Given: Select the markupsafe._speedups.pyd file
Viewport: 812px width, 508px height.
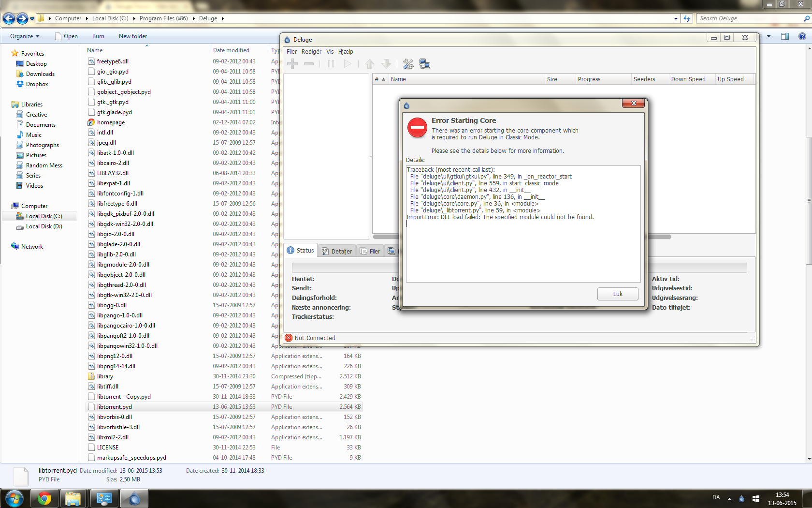Looking at the screenshot, I should [131, 458].
